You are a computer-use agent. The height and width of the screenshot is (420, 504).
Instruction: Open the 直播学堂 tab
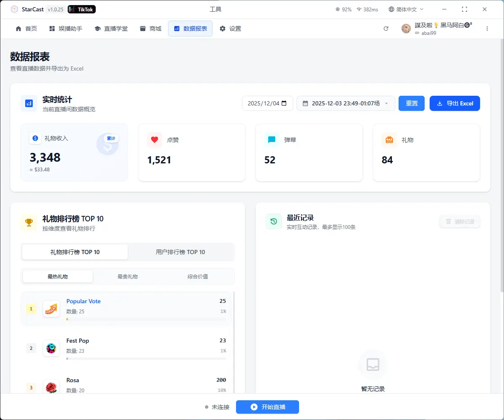click(x=111, y=29)
